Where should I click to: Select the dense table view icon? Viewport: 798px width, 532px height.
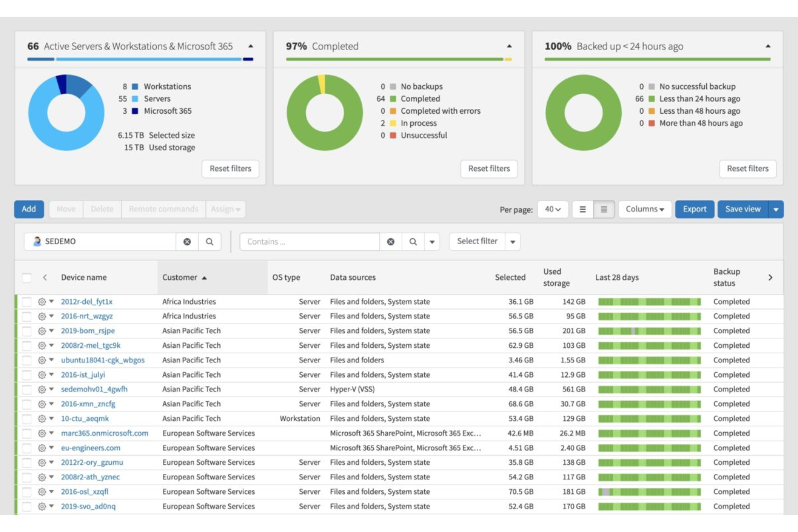click(x=604, y=209)
